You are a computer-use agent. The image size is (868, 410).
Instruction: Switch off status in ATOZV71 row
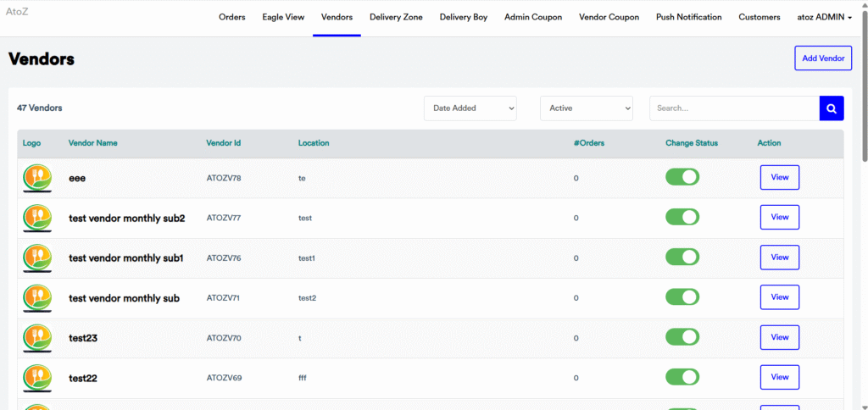pos(682,297)
